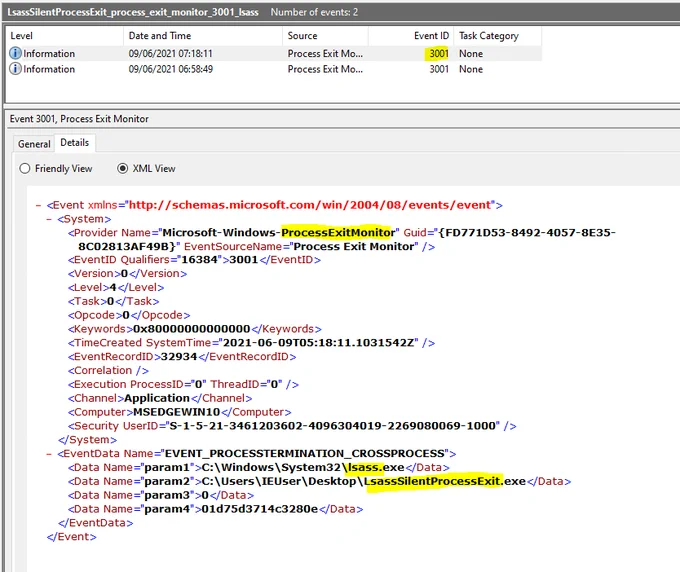
Task: Sort events by the Level column header
Action: pos(65,36)
